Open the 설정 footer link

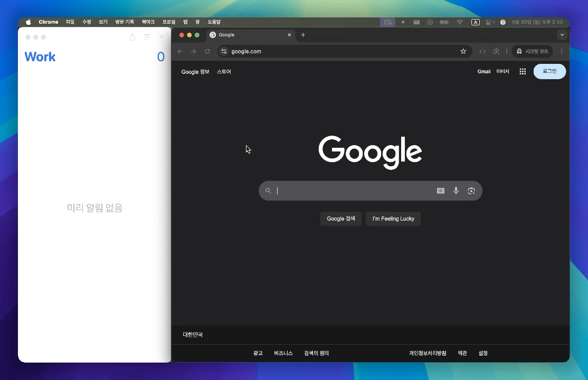[483, 353]
